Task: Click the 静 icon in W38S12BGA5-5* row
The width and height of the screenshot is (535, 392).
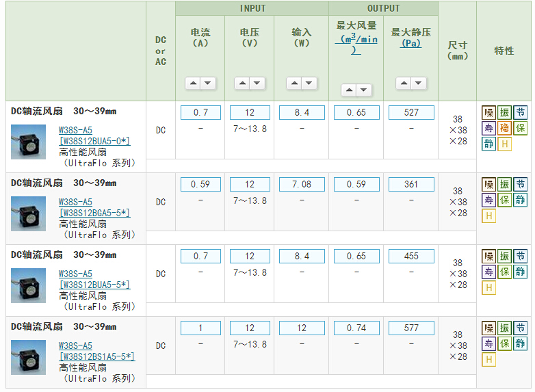Action: [521, 200]
